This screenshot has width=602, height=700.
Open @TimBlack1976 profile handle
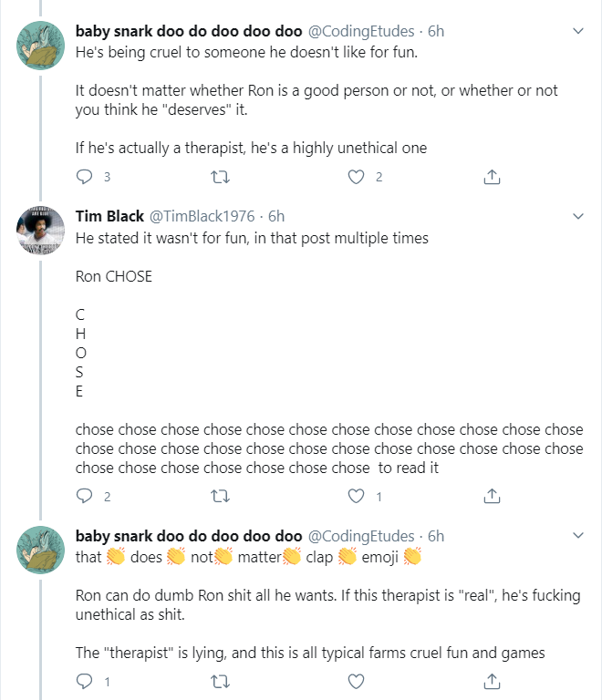click(x=202, y=217)
